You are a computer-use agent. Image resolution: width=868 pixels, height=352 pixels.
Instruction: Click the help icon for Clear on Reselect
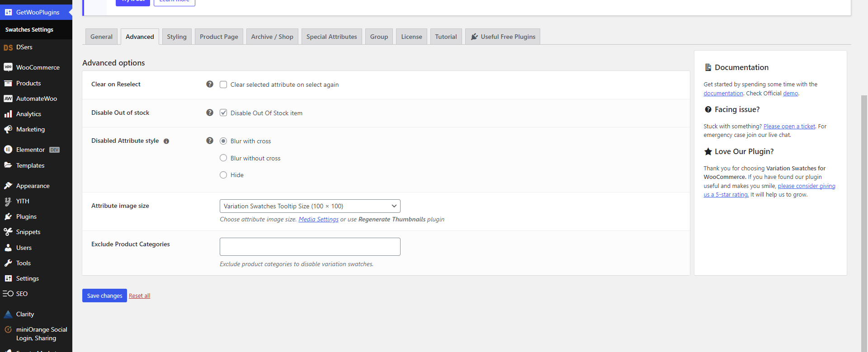pos(210,84)
